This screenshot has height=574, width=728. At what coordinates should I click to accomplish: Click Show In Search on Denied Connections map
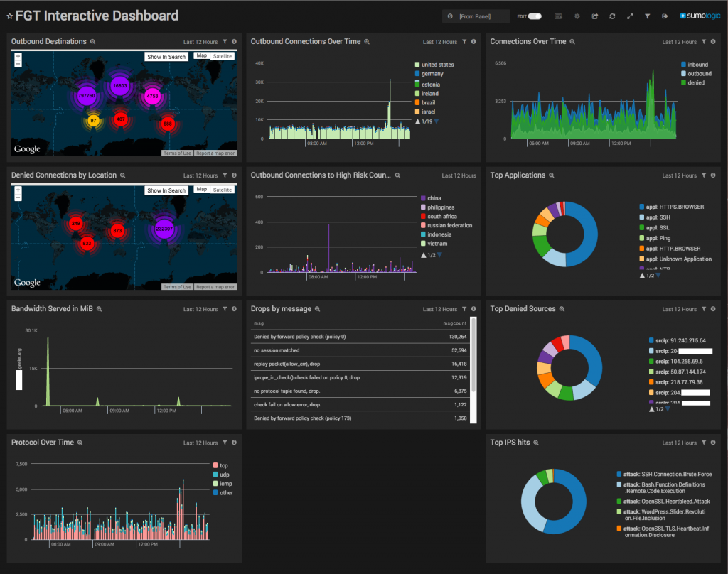(x=166, y=190)
